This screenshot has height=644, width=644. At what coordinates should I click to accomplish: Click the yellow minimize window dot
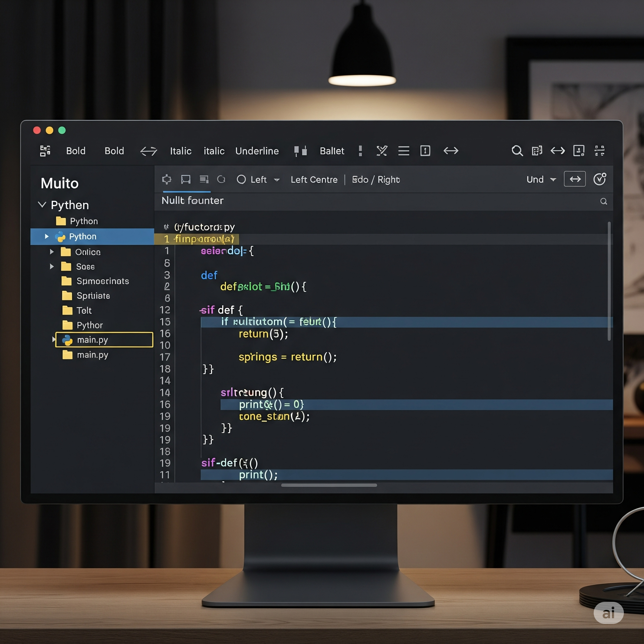pyautogui.click(x=49, y=130)
